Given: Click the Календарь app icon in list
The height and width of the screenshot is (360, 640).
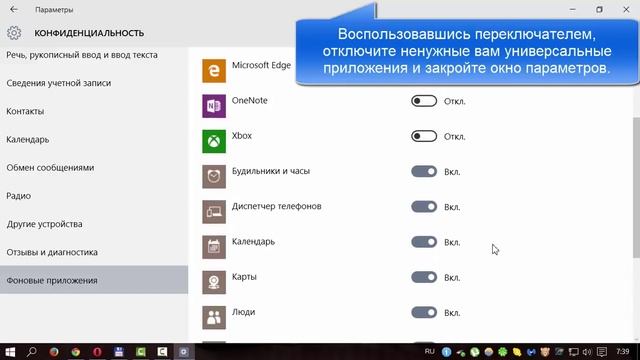Looking at the screenshot, I should pyautogui.click(x=214, y=247).
